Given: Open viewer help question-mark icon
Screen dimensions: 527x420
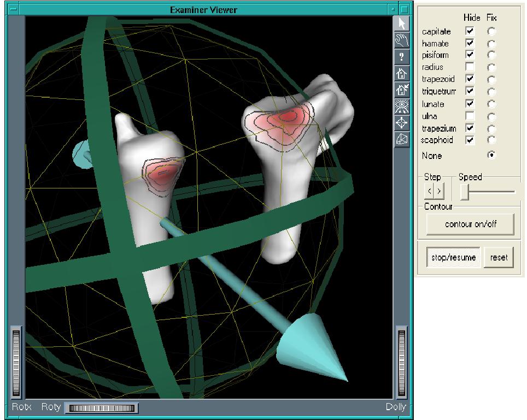Looking at the screenshot, I should point(402,57).
